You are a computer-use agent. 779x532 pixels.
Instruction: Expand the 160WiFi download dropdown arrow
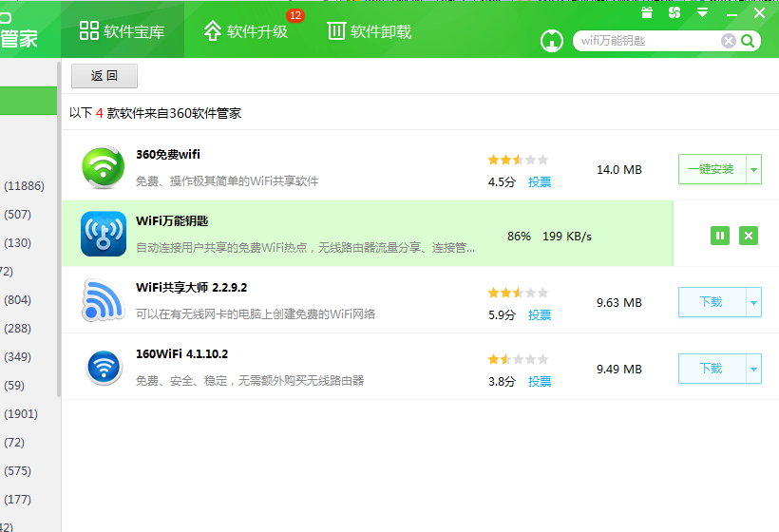click(x=753, y=369)
